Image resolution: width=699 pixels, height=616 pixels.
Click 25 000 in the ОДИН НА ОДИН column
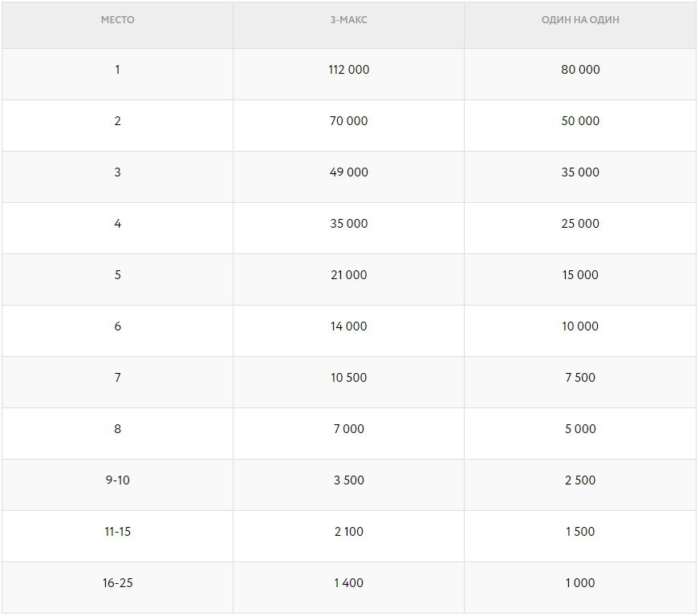580,224
